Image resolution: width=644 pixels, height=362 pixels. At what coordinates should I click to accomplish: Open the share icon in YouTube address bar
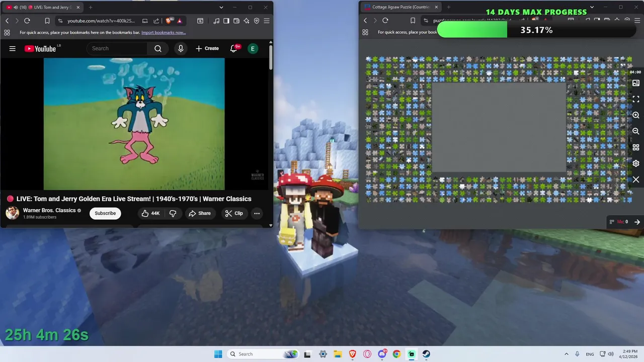156,21
